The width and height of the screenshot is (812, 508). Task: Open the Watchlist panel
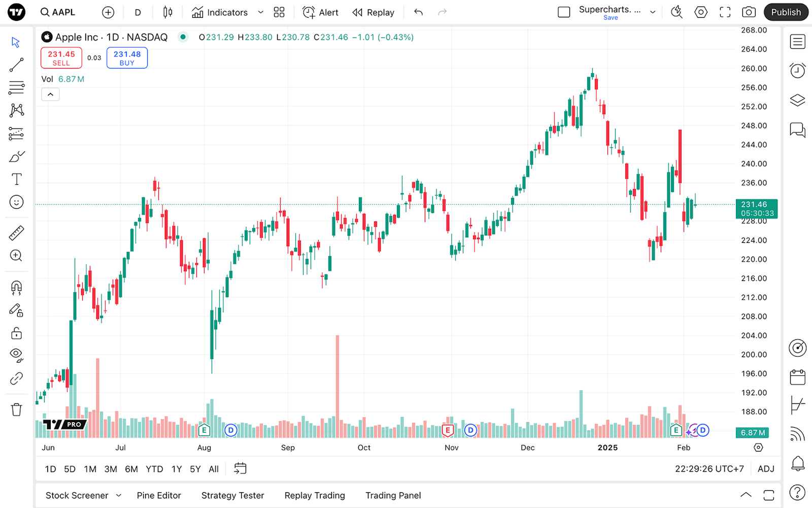(797, 42)
